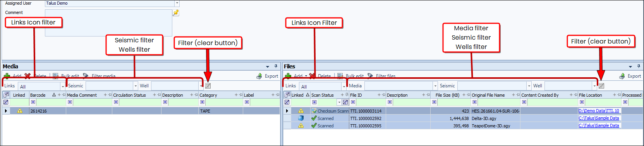Click inside the Comment text area

point(108,23)
